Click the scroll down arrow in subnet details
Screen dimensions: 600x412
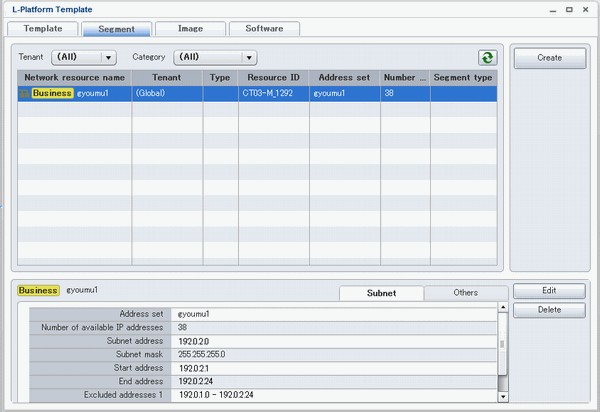coord(502,397)
